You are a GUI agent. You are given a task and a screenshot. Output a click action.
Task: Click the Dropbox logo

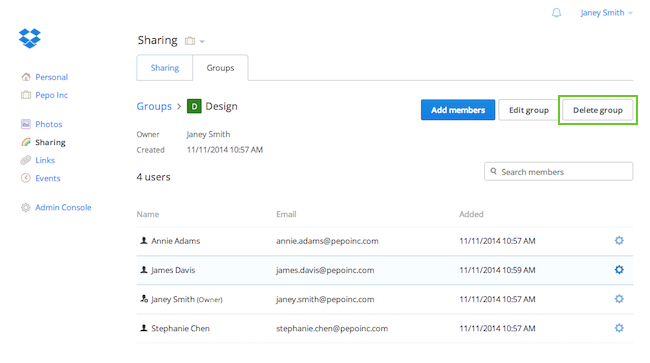click(x=30, y=38)
